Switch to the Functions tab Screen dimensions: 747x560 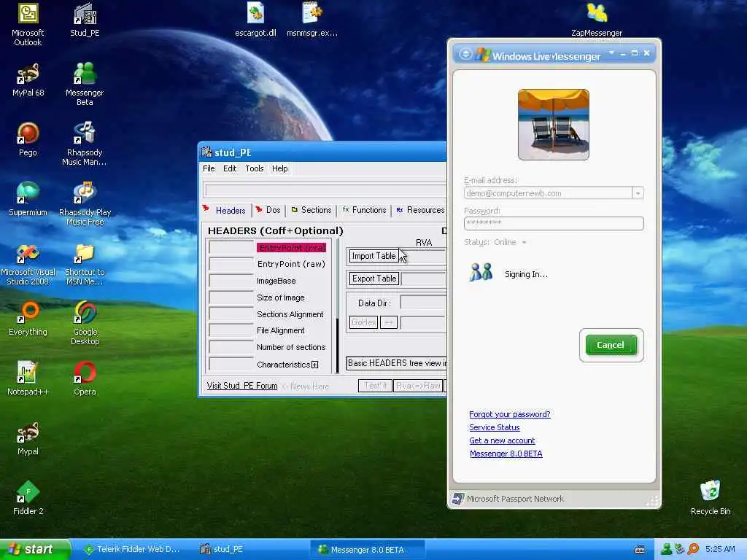(x=365, y=210)
